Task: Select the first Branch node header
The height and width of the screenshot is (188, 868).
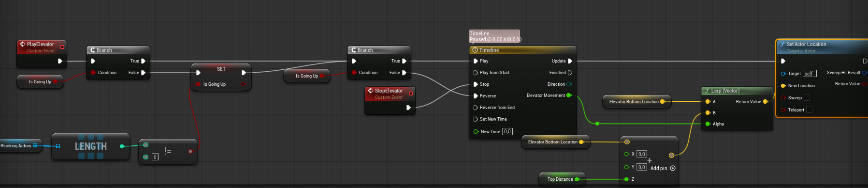Action: pyautogui.click(x=118, y=50)
